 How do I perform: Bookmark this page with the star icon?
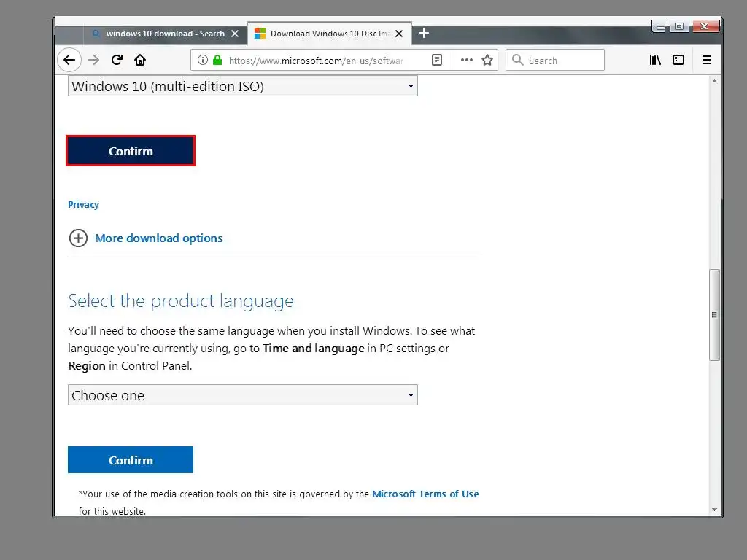pos(487,60)
